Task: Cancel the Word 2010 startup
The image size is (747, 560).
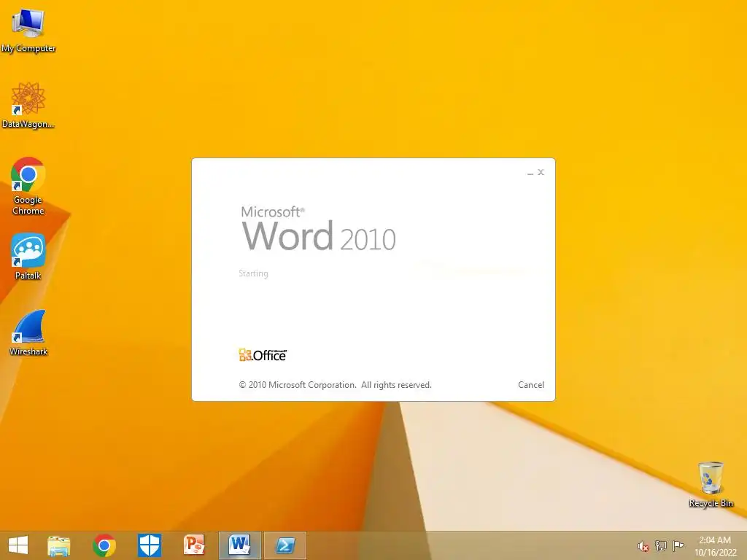Action: (x=531, y=385)
